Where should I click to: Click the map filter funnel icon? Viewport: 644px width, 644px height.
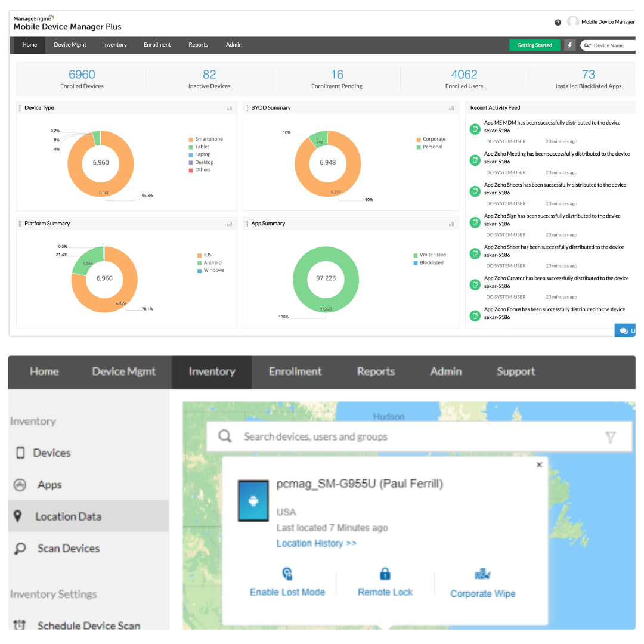tap(610, 437)
